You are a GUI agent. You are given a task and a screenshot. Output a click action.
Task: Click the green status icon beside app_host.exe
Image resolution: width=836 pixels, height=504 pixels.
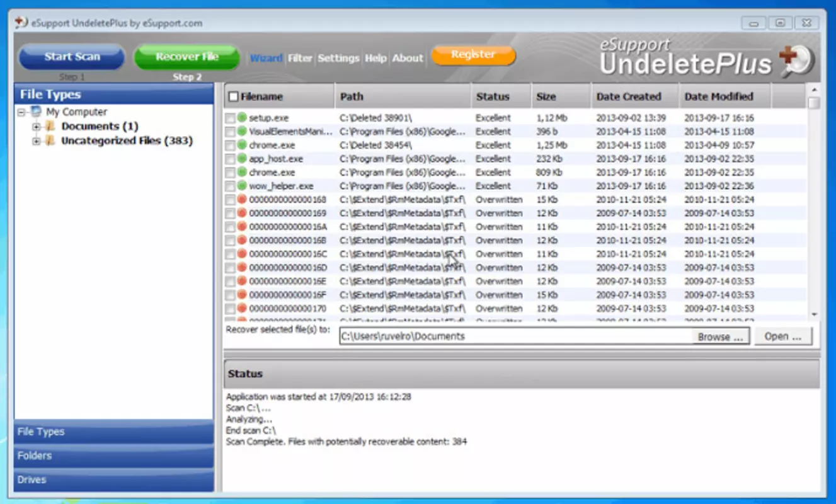point(242,159)
